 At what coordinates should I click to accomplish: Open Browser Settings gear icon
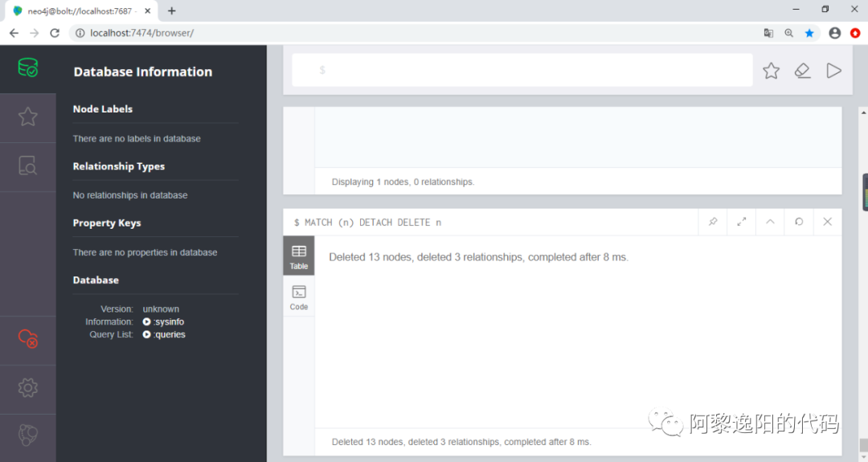pos(27,387)
